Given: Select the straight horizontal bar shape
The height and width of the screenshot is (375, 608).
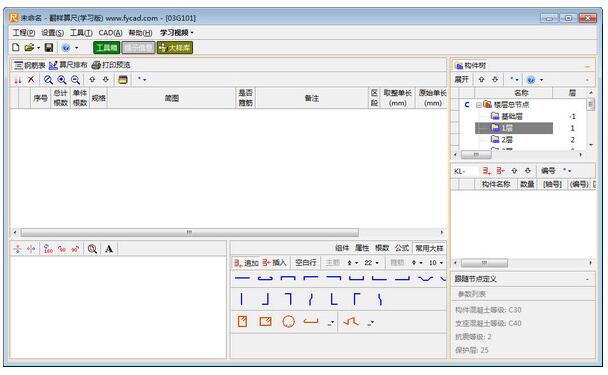Looking at the screenshot, I should pyautogui.click(x=242, y=278).
